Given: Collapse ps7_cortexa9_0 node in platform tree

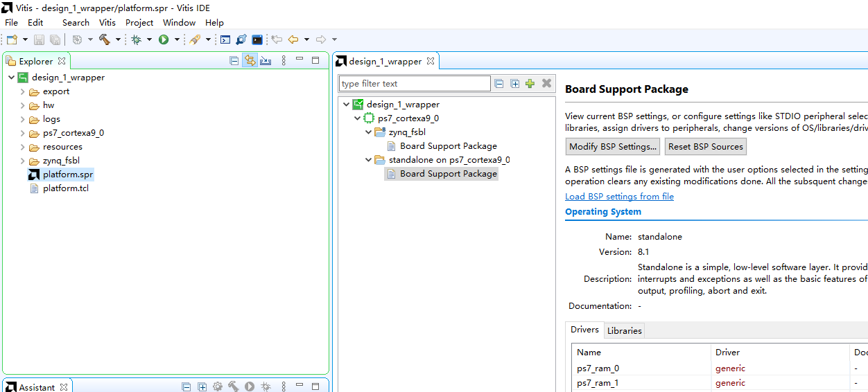Looking at the screenshot, I should (358, 118).
